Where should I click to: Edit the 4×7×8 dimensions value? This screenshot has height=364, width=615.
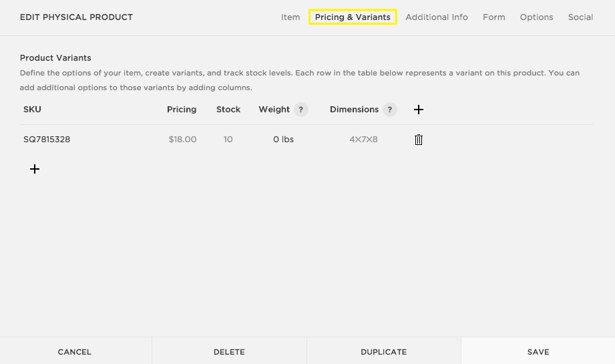click(x=363, y=140)
